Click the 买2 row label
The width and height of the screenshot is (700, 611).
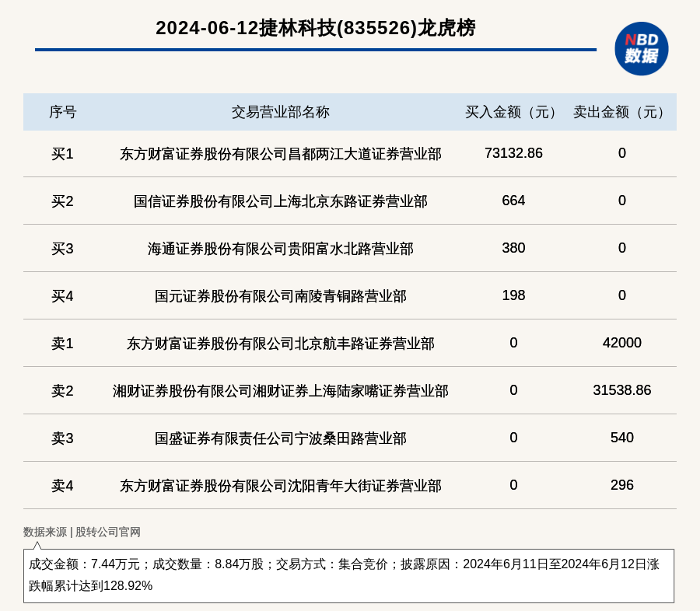pos(62,201)
